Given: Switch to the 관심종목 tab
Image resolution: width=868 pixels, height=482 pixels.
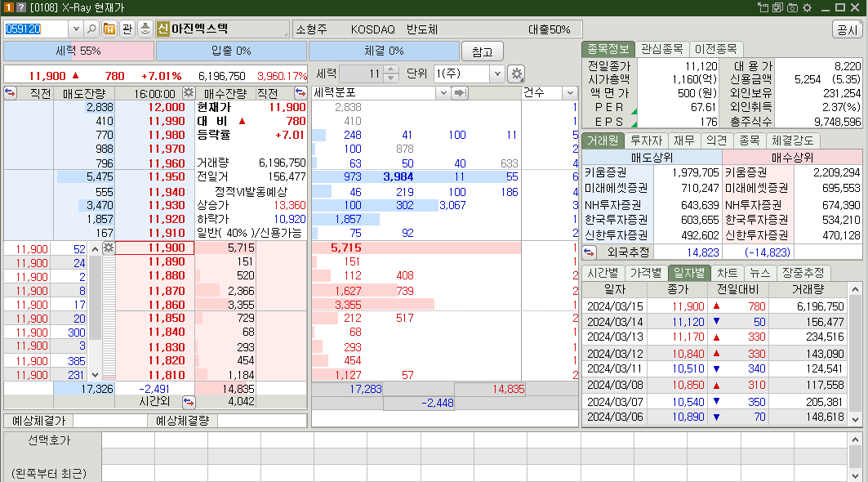Looking at the screenshot, I should click(x=661, y=49).
